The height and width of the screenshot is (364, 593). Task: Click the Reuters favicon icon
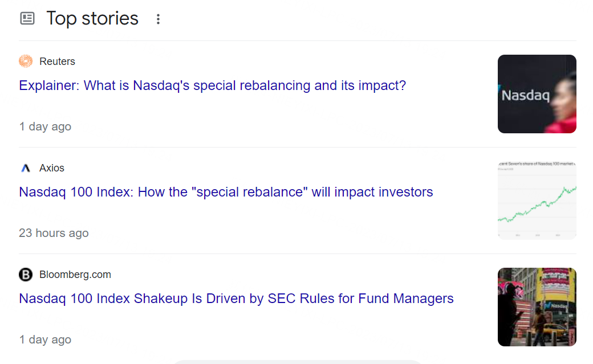pyautogui.click(x=26, y=61)
